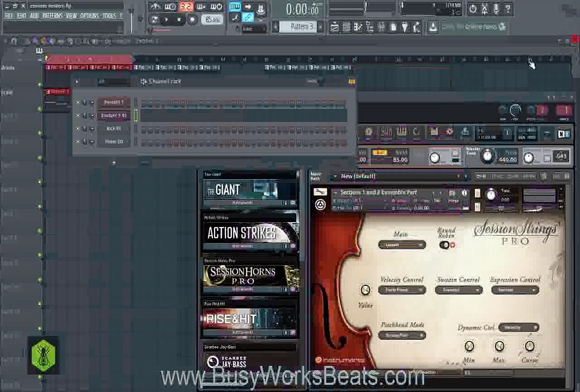Add a new channel with plus button

coord(114,162)
